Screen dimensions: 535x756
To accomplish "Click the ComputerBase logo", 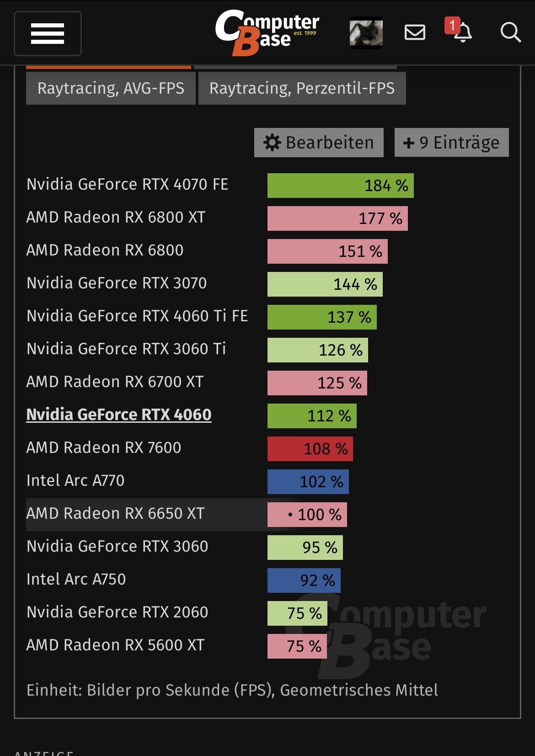I will pos(267,33).
